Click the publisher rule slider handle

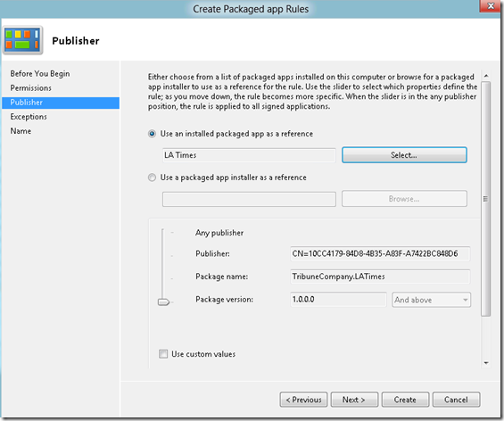(163, 302)
